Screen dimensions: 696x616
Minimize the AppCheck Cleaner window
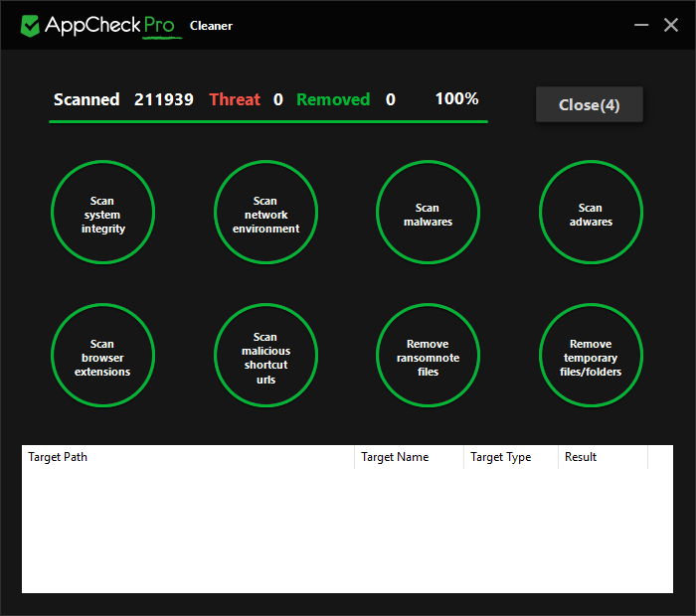coord(642,25)
